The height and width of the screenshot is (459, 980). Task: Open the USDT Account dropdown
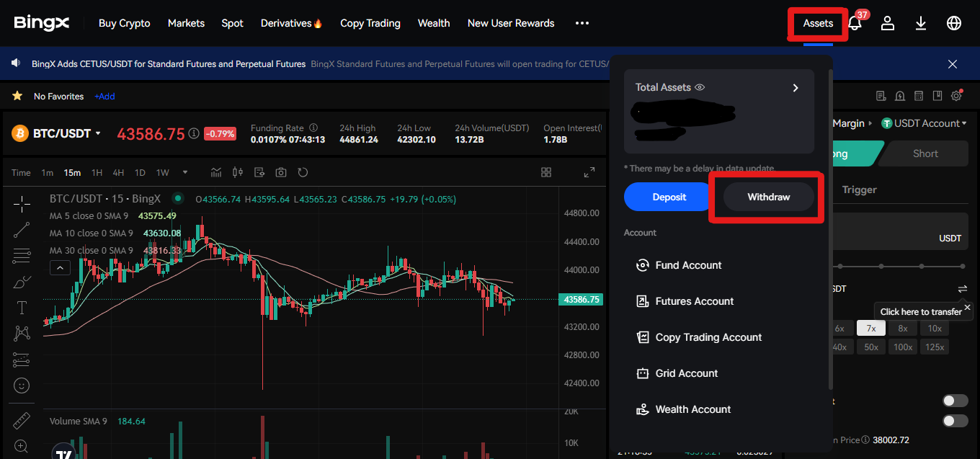(925, 123)
